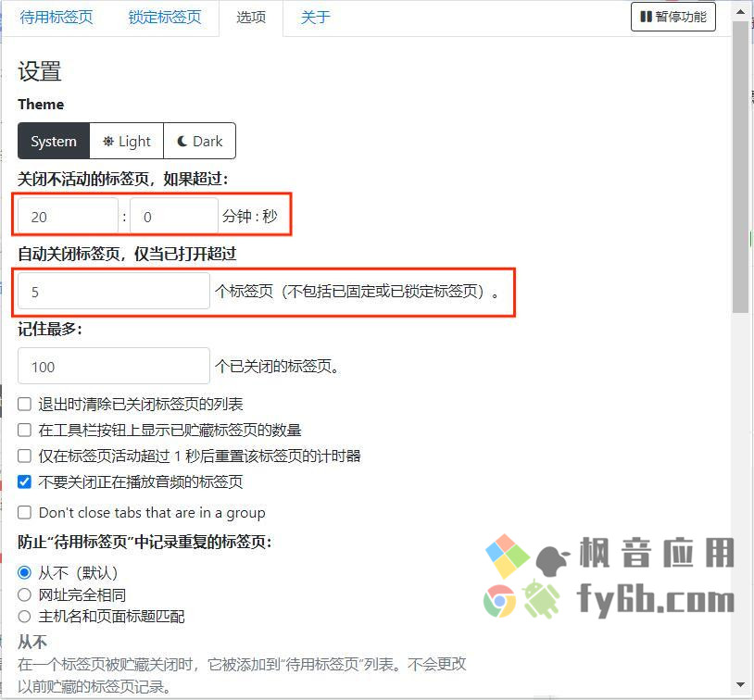This screenshot has width=754, height=700.
Task: Click the 设置 heading text
Action: click(x=40, y=71)
